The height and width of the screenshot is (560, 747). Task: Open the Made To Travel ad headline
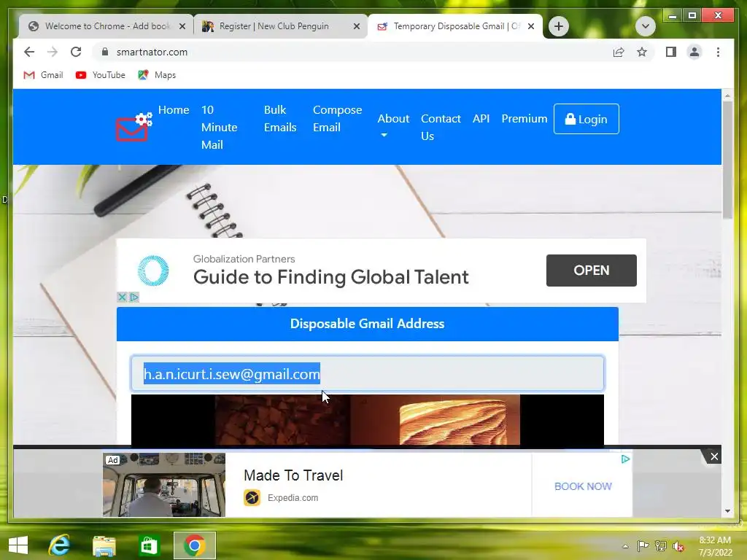pyautogui.click(x=293, y=475)
